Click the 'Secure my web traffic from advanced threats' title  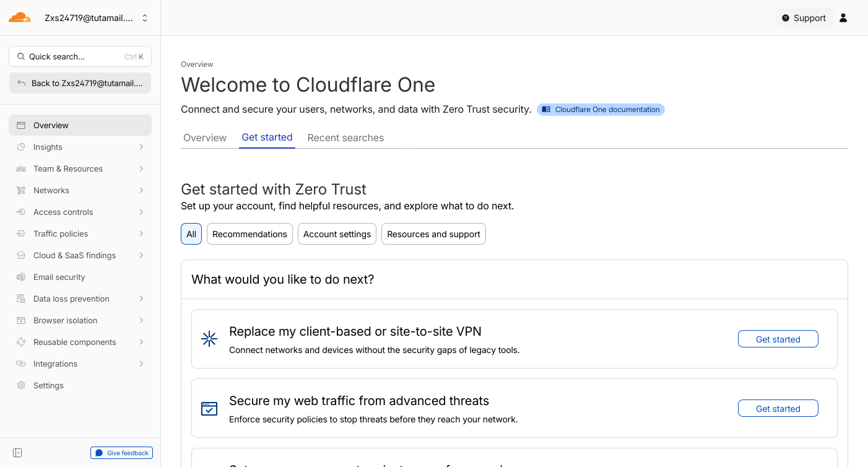click(x=359, y=401)
